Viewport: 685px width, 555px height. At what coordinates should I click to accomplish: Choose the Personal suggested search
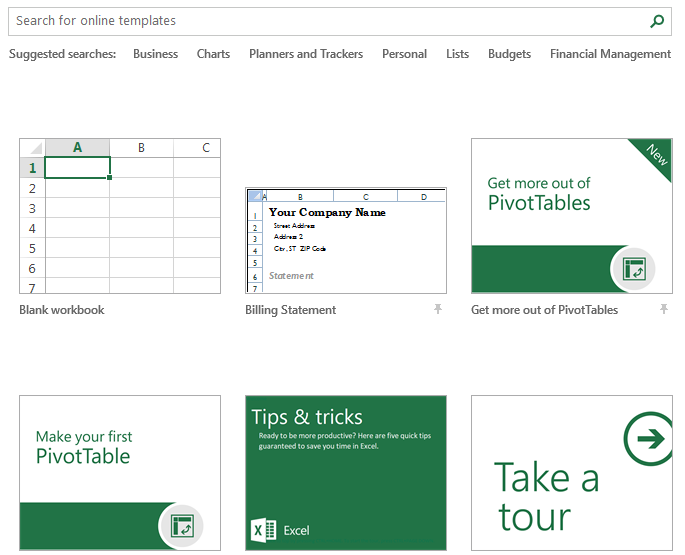pos(404,54)
